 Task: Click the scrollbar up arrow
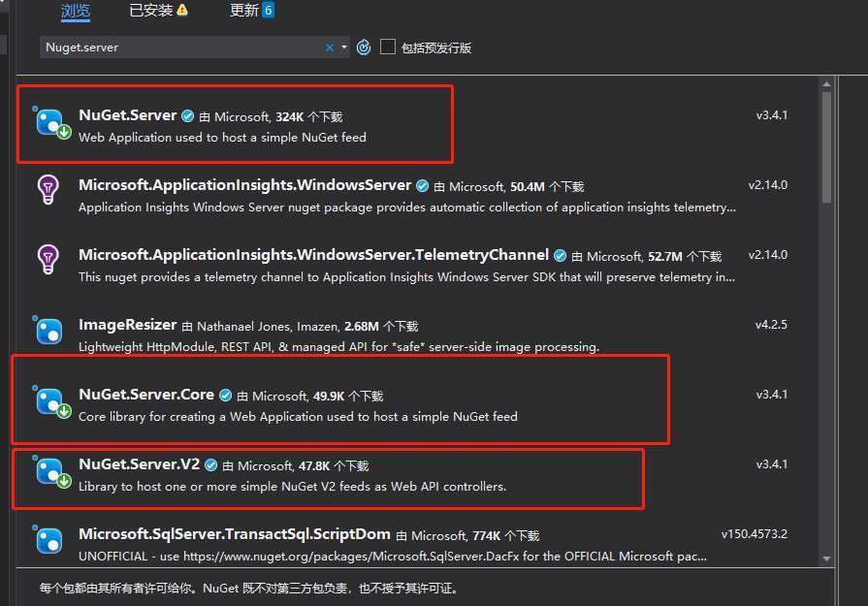tap(826, 84)
